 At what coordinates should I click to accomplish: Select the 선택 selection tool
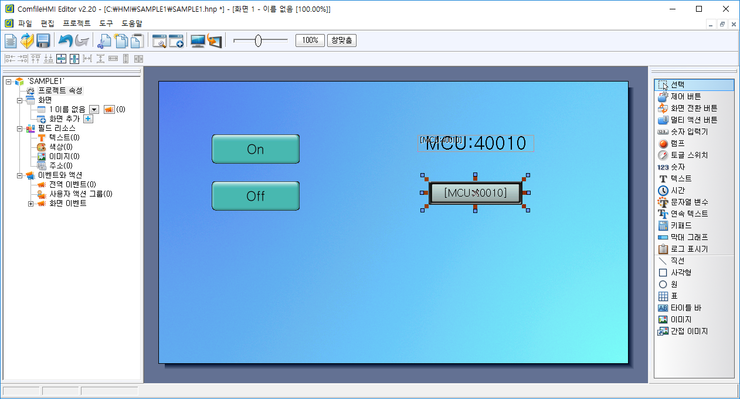point(694,85)
